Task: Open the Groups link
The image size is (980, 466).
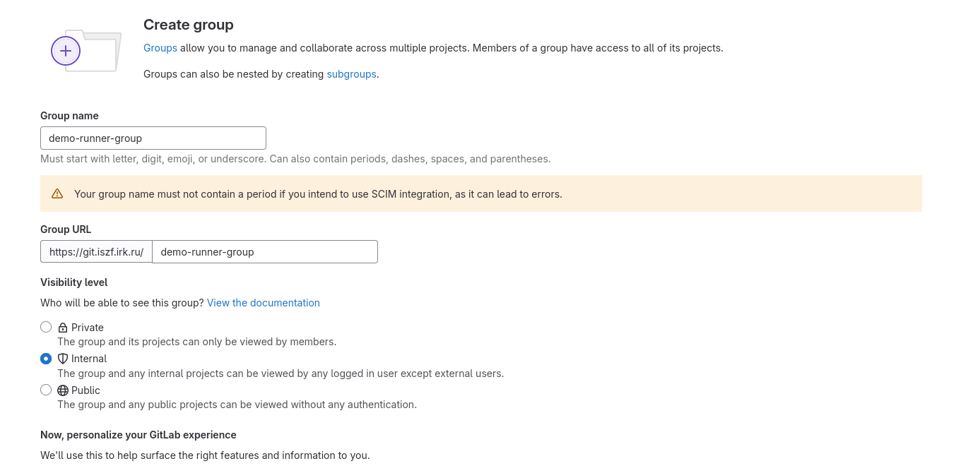Action: click(x=160, y=48)
